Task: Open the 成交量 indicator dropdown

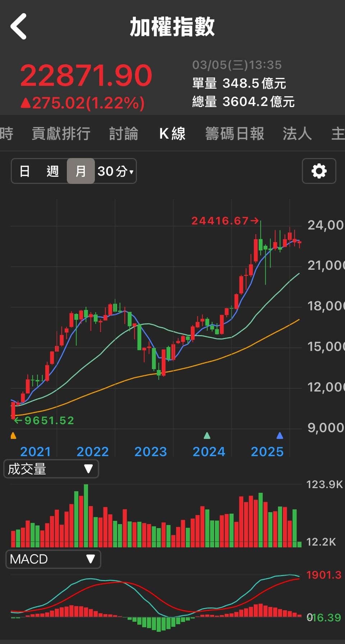Action: click(51, 469)
